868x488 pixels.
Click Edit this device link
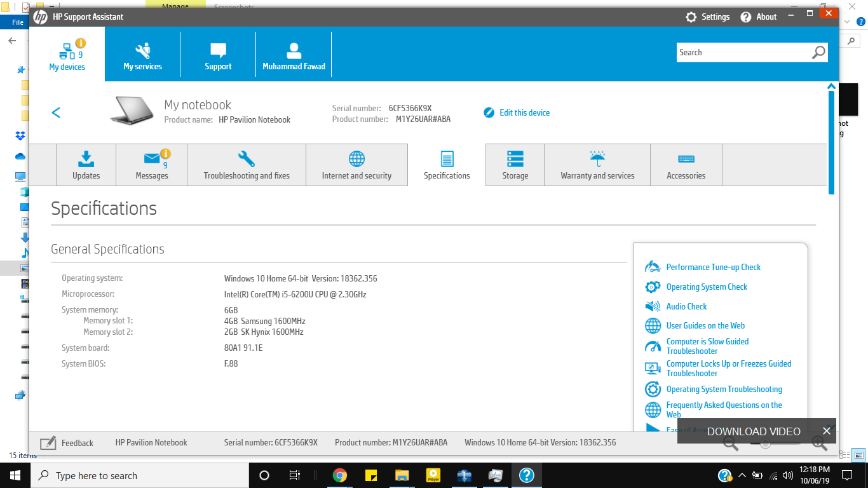[524, 112]
